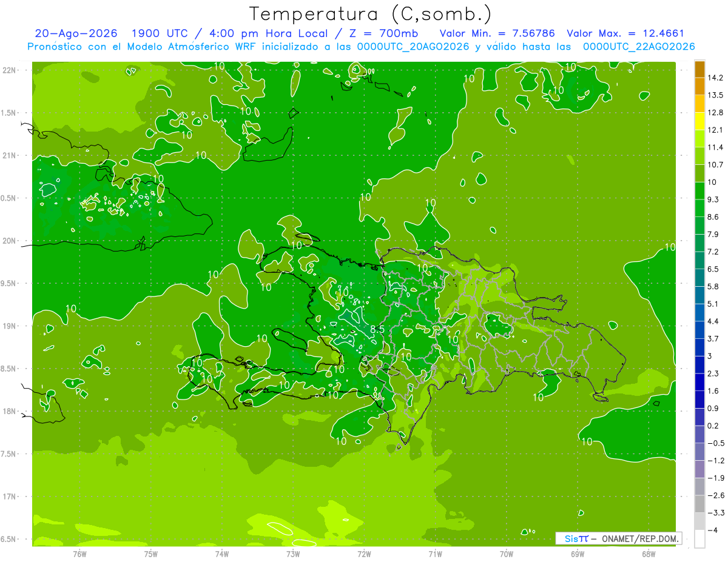Viewport: 728px width, 562px height.
Task: Select 'Valor Min. = 7.56786' text
Action: pos(497,33)
